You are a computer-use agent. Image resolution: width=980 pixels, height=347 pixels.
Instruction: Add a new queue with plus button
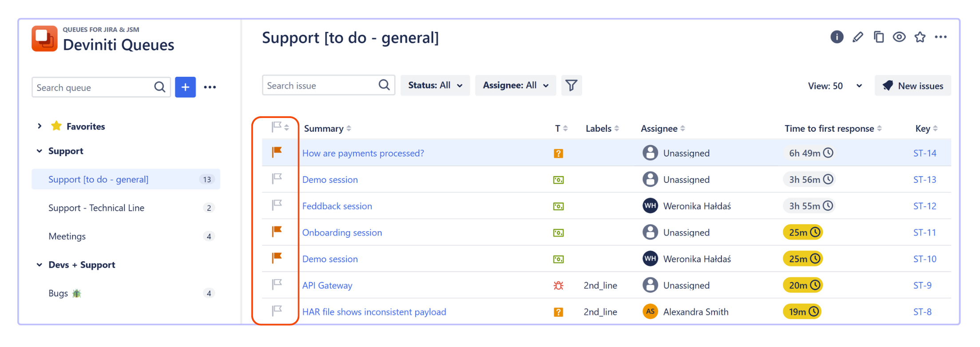click(x=185, y=87)
